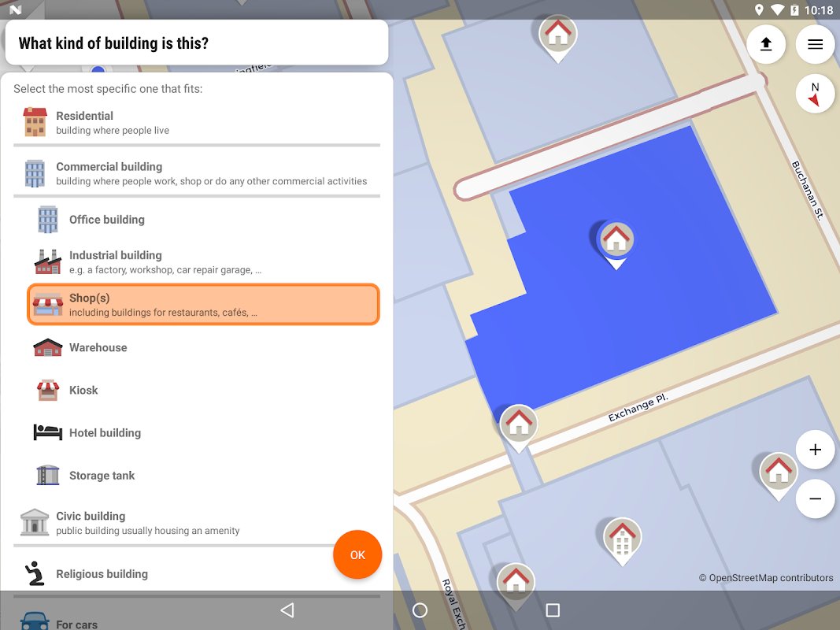Tap the house pin near Royal Exchange label

tap(516, 583)
